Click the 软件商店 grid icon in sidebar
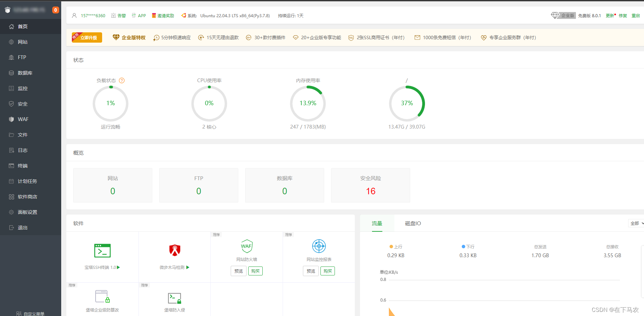Viewport: 644px width, 316px height. pyautogui.click(x=11, y=197)
